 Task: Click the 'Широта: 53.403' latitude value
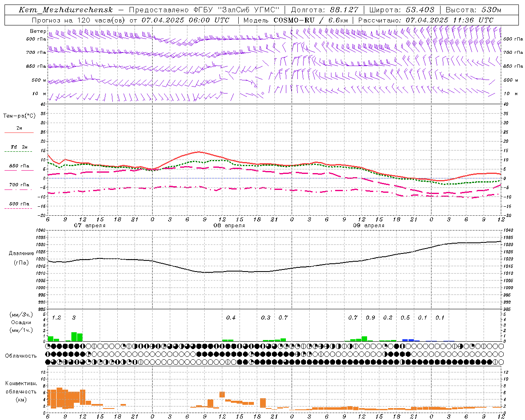pyautogui.click(x=402, y=10)
